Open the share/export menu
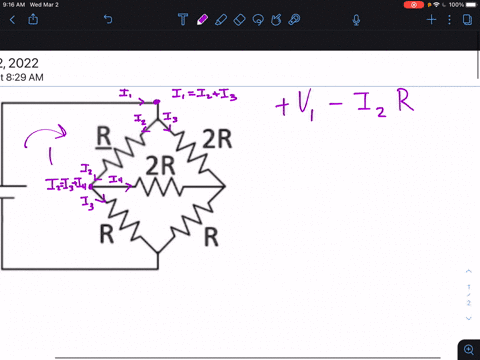 [x=33, y=19]
